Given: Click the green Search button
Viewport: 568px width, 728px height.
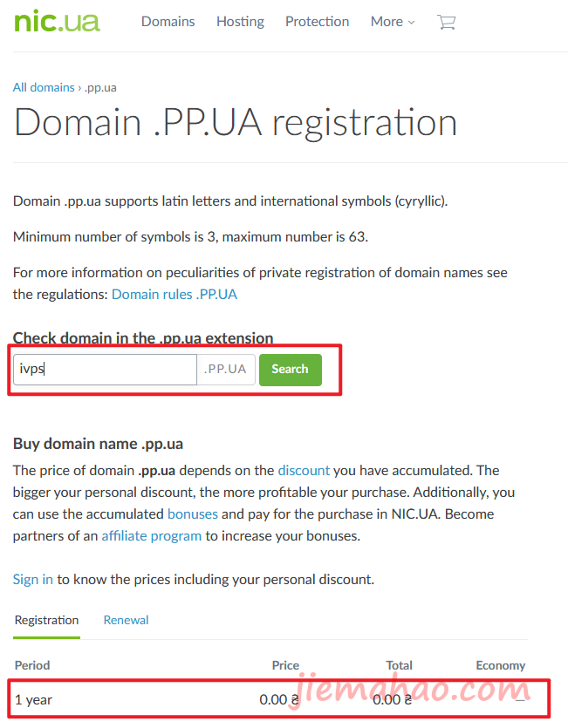Looking at the screenshot, I should click(290, 370).
